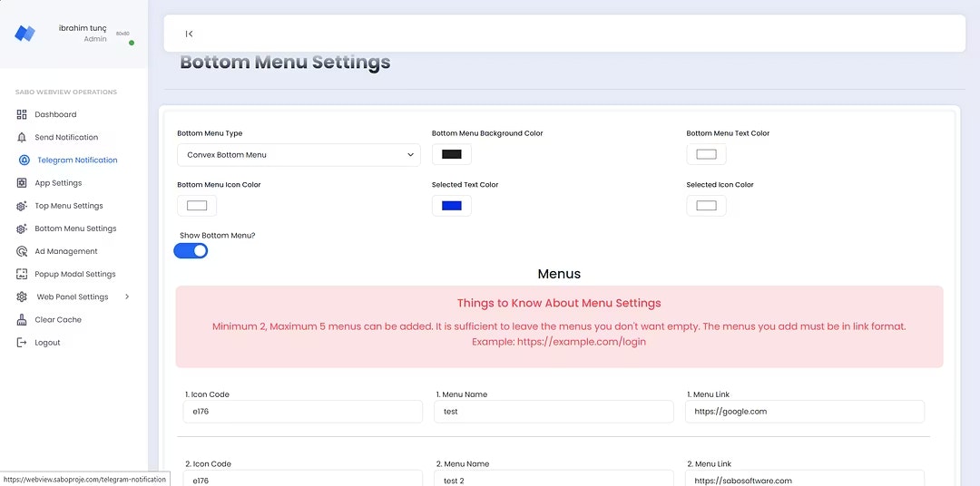Screen dimensions: 980x486
Task: Click the 1. Menu Name field
Action: 554,412
